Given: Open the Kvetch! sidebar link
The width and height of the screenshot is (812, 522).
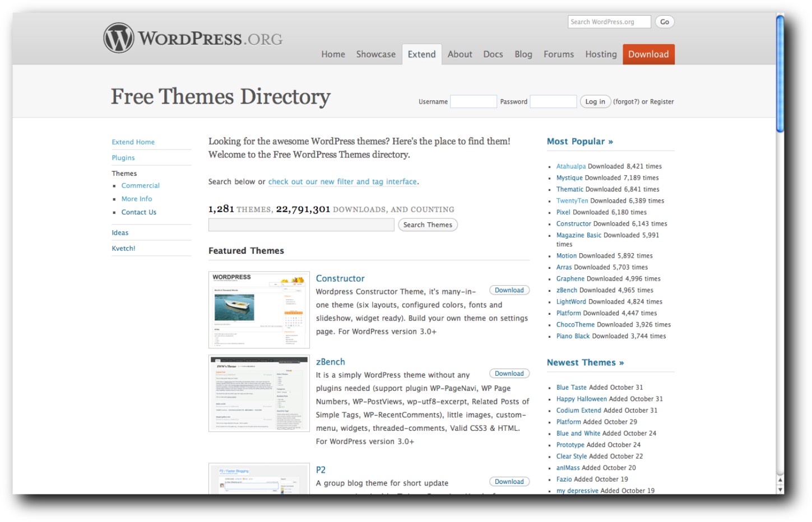Looking at the screenshot, I should (123, 249).
